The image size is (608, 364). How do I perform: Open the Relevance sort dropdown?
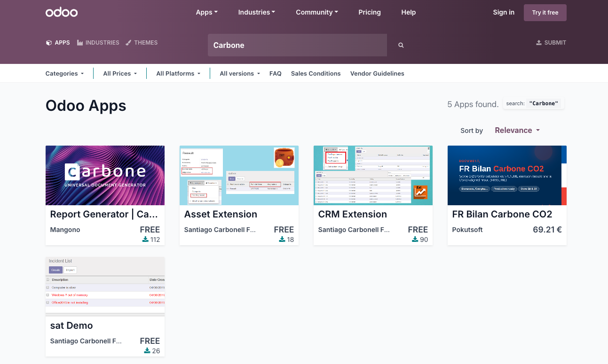tap(517, 131)
